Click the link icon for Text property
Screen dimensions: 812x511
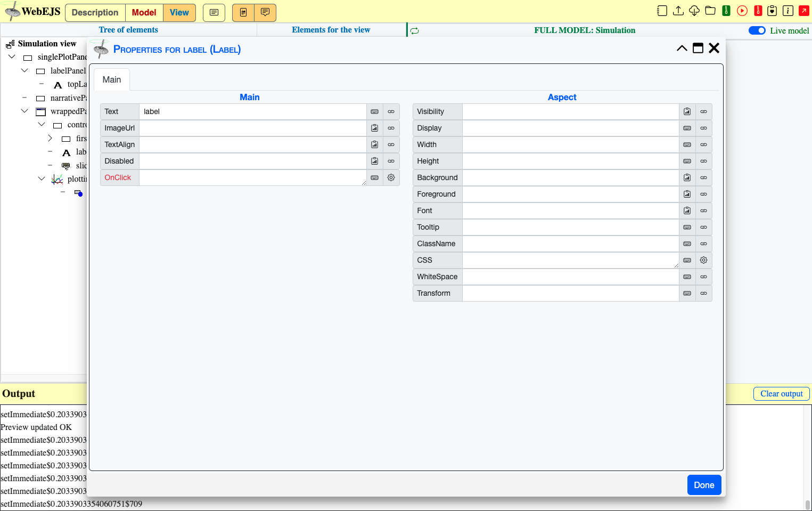(x=391, y=111)
